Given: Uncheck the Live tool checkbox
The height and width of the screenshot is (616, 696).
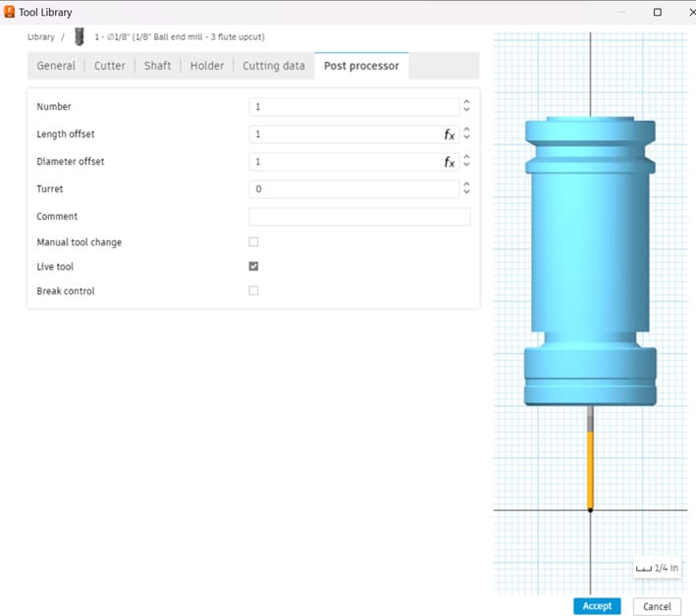Looking at the screenshot, I should [x=253, y=267].
